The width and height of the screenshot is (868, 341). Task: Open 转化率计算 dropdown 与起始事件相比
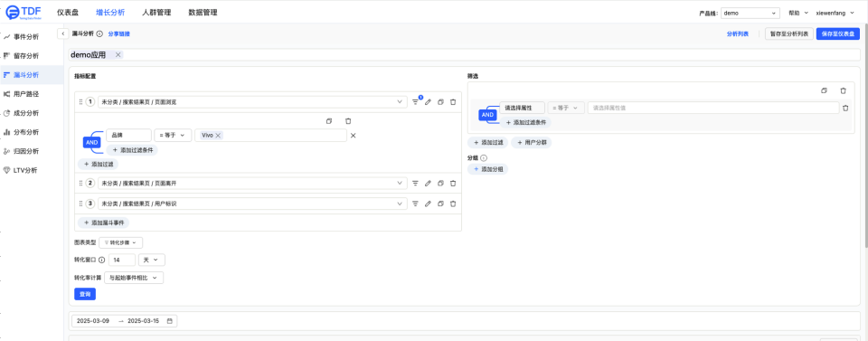click(134, 278)
